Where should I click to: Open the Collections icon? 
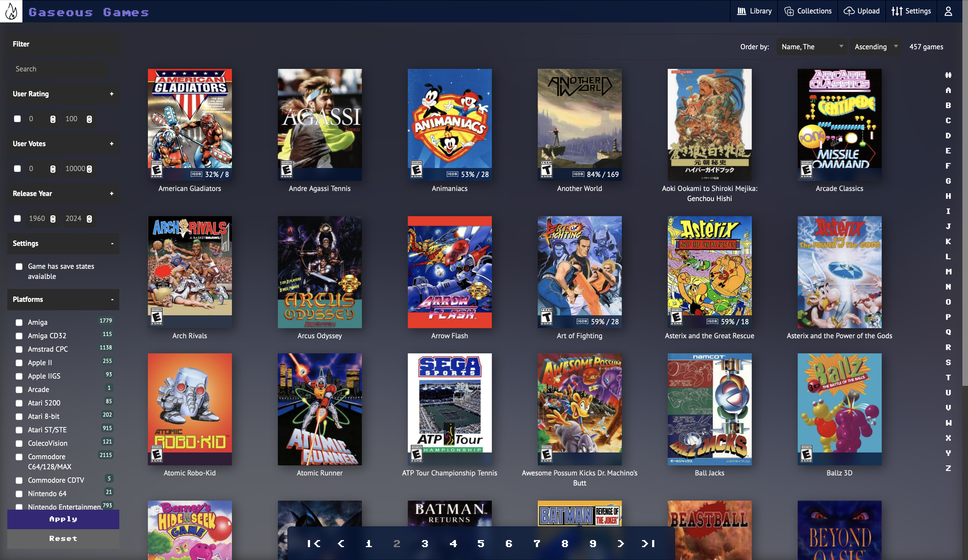[x=789, y=11]
